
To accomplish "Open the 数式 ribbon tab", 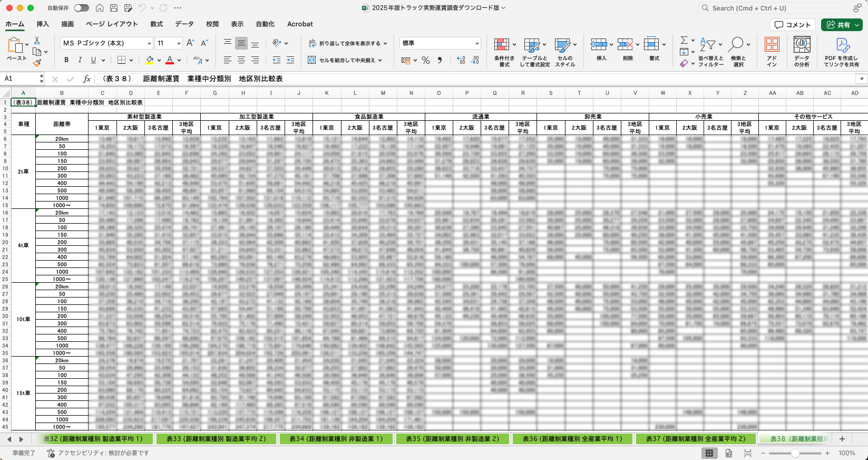I will coord(157,24).
